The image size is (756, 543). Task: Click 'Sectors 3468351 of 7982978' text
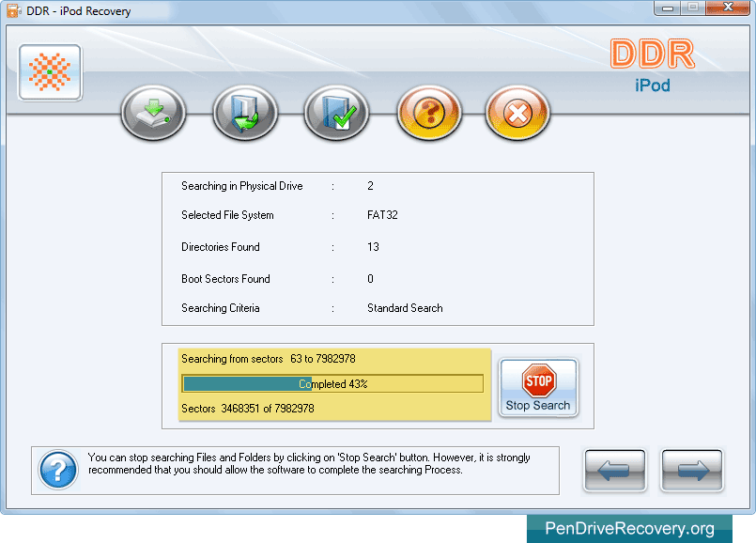click(248, 409)
